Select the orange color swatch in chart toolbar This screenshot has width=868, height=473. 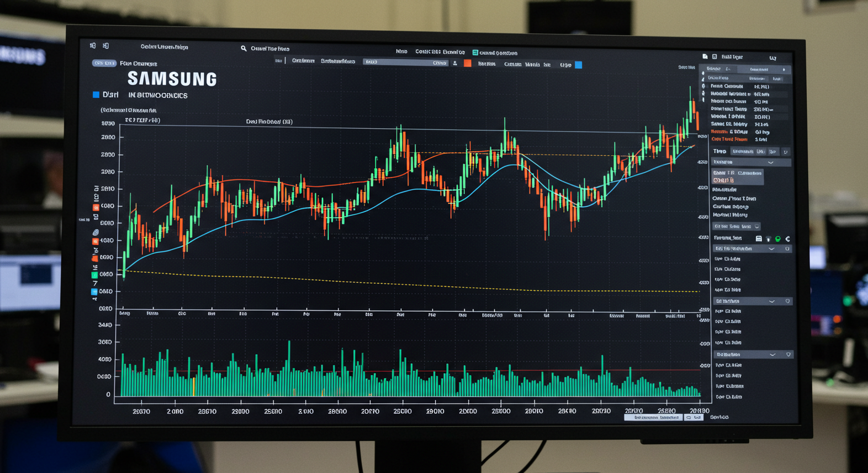coord(467,63)
